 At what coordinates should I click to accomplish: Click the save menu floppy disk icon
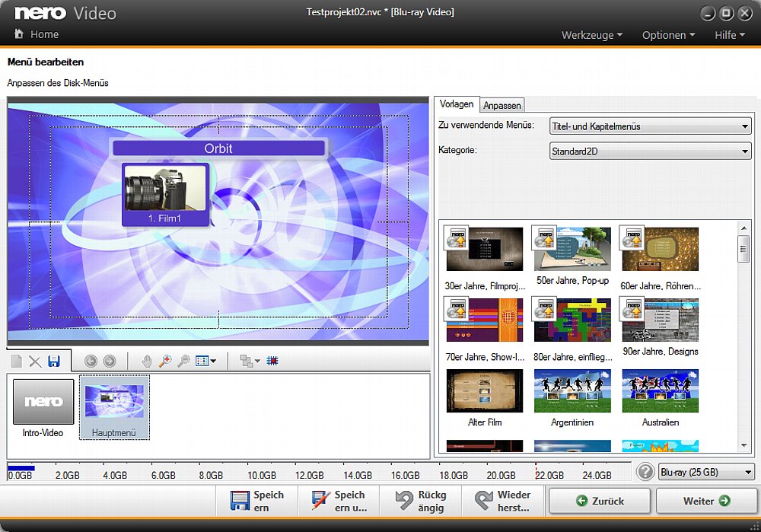(x=54, y=361)
